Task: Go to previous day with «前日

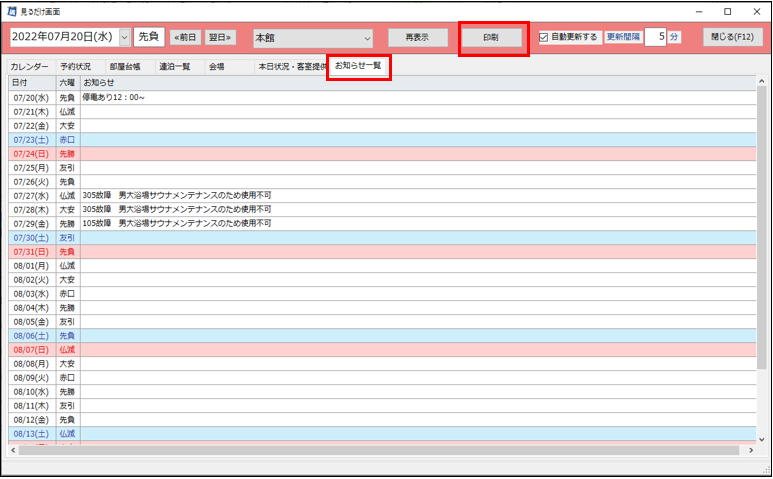Action: coord(186,38)
